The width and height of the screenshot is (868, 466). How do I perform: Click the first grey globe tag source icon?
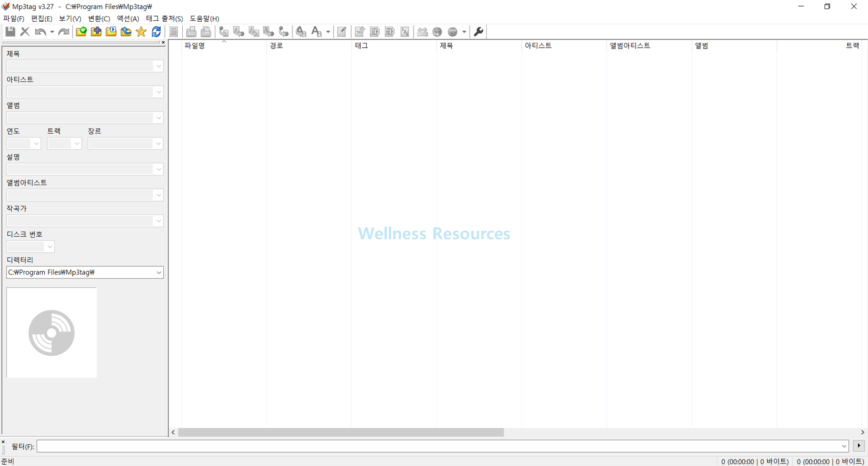[437, 32]
